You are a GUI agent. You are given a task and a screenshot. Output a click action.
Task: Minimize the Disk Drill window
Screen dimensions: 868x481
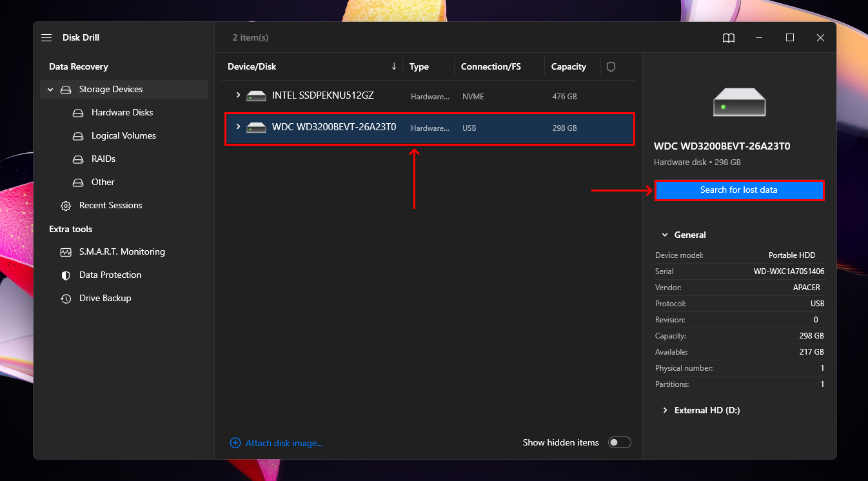point(759,38)
